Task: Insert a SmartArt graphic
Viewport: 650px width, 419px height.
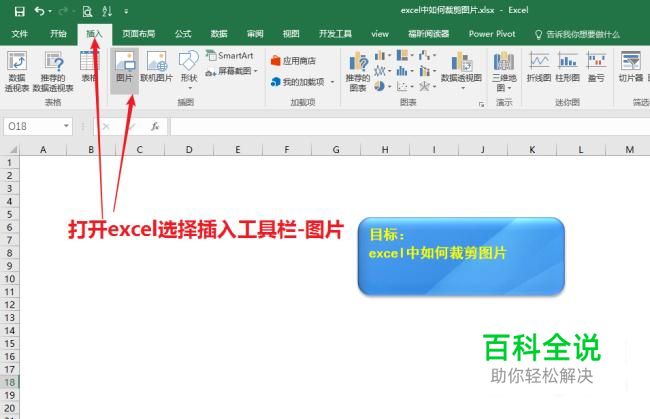Action: tap(230, 56)
